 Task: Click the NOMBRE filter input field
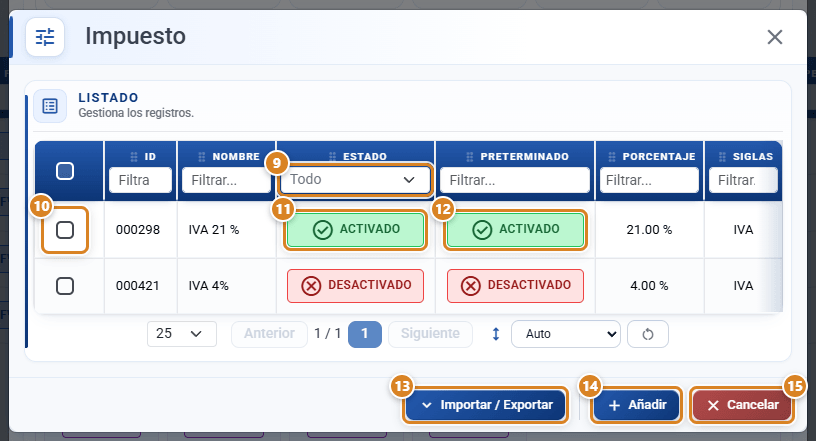(x=226, y=180)
